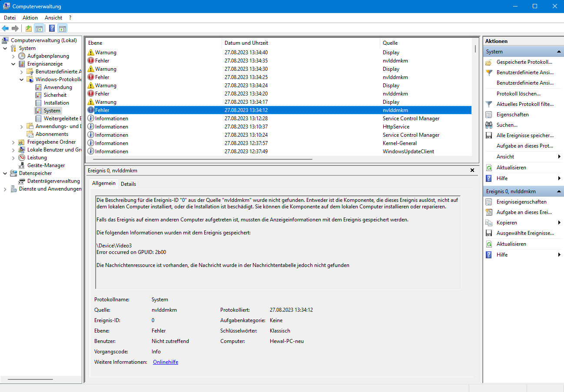Open the ? help menu

point(70,18)
